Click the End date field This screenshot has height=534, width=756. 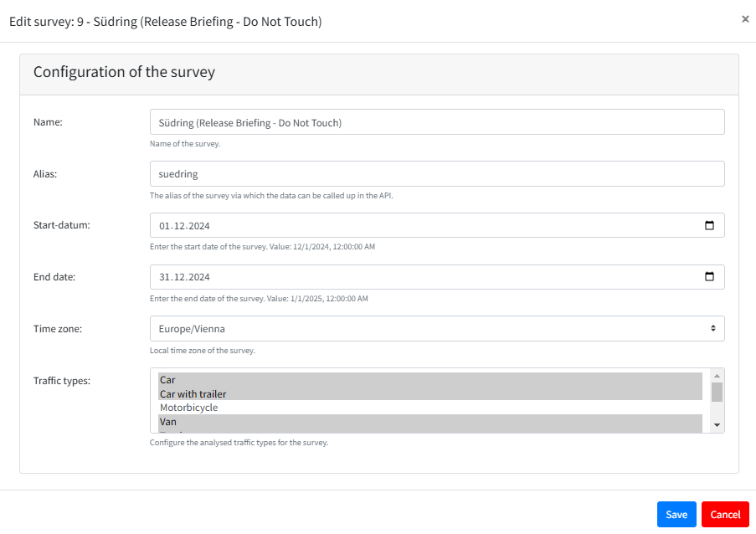437,277
